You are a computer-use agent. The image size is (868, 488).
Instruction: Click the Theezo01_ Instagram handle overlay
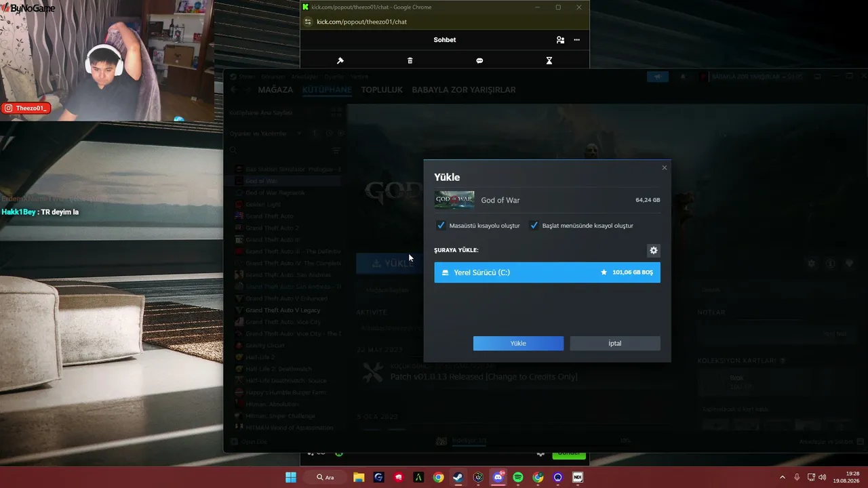(26, 108)
